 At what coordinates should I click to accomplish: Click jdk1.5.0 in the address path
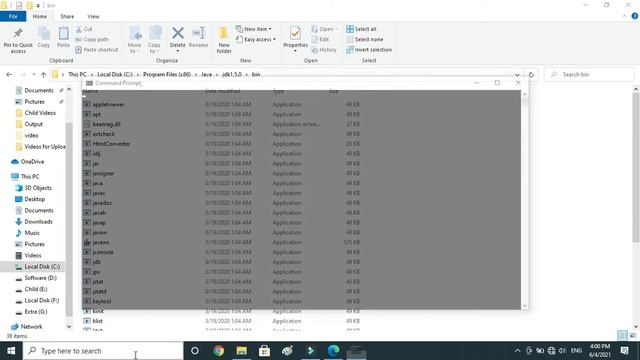coord(232,74)
